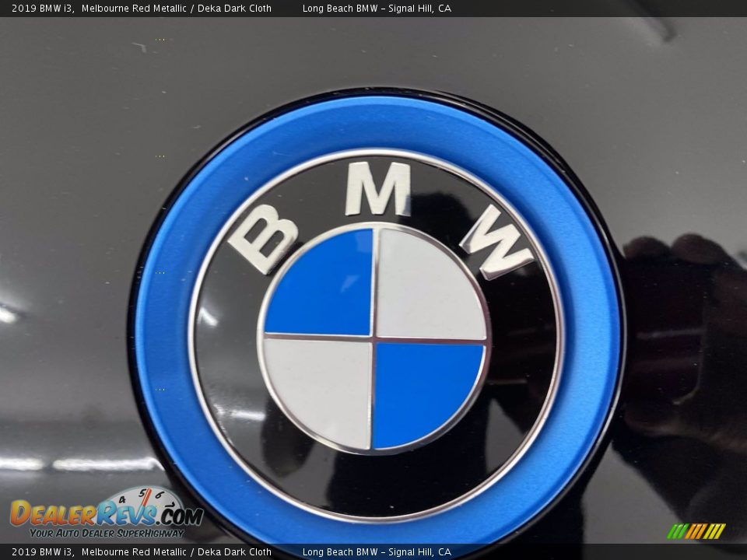Click "Long Beach BMW – Signal Hill, CA" in the top caption
Image resolution: width=747 pixels, height=560 pixels.
377,8
